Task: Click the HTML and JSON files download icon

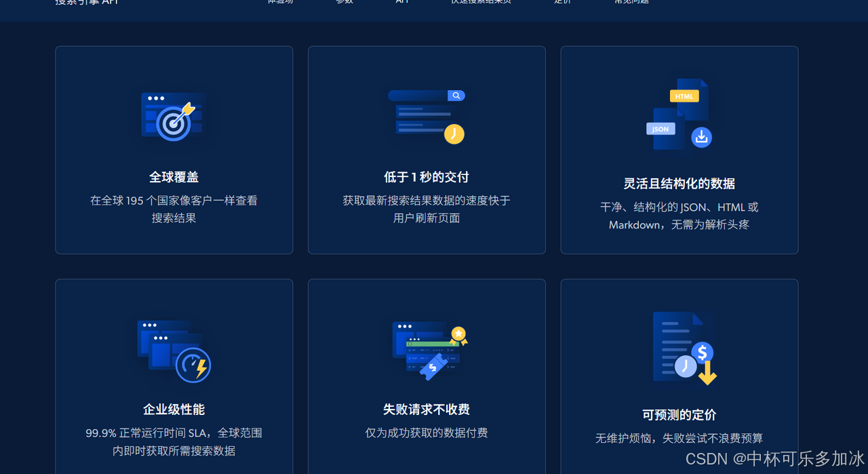Action: (679, 114)
